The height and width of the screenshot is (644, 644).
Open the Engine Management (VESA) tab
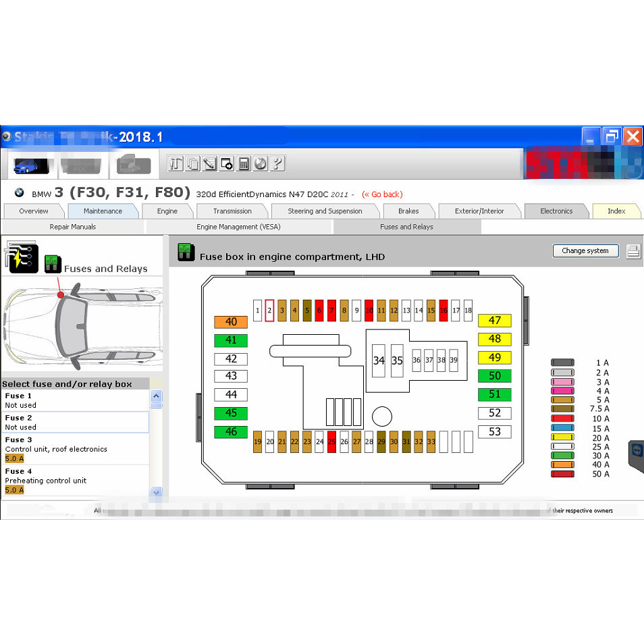click(x=238, y=227)
